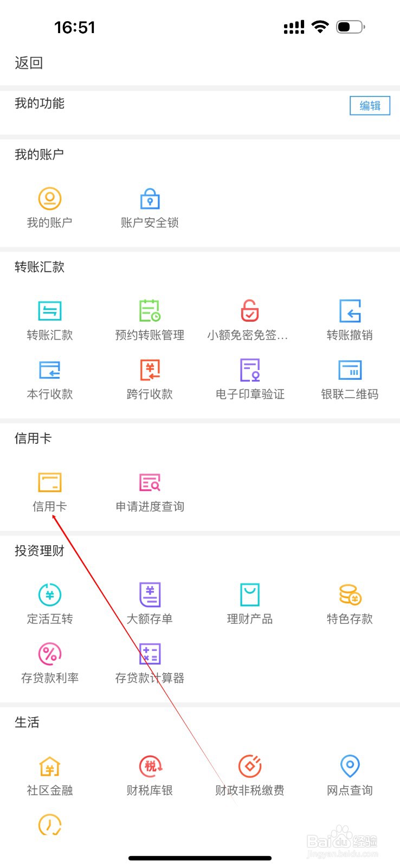The image size is (400, 868).
Task: Open 定活互转 icon
Action: point(50,595)
